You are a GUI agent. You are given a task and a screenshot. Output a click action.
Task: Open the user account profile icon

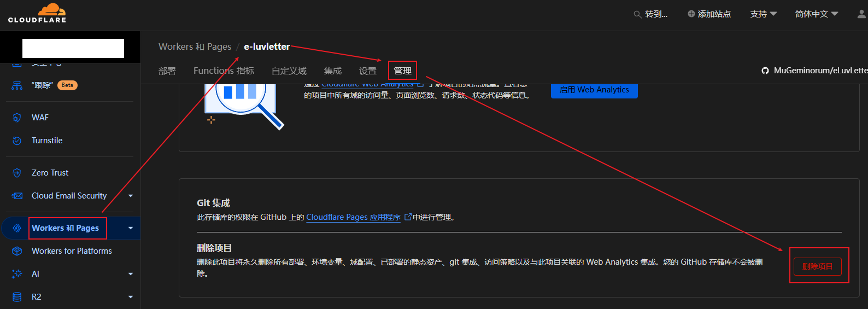pos(862,14)
